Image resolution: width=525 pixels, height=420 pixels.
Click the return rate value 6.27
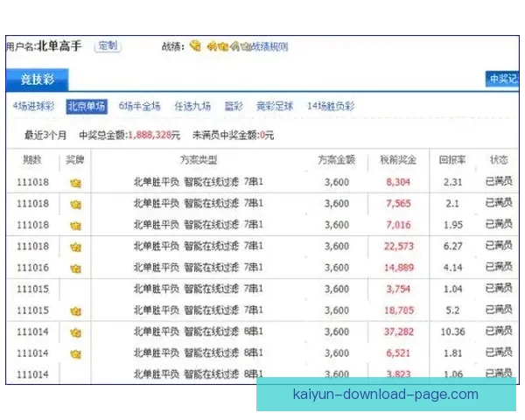[452, 247]
